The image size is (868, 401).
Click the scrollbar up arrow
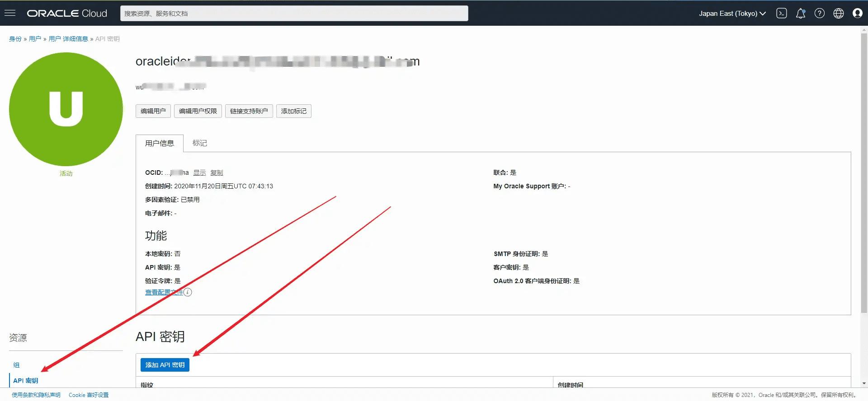(864, 30)
